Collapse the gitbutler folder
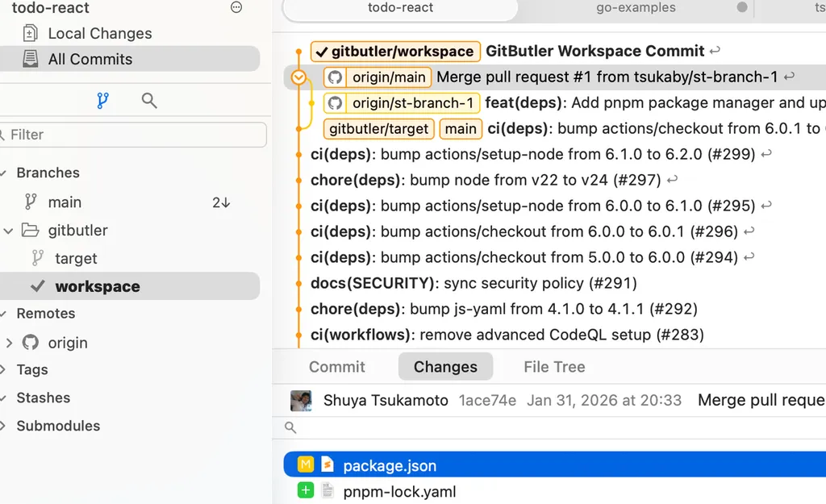The image size is (826, 504). click(x=9, y=231)
